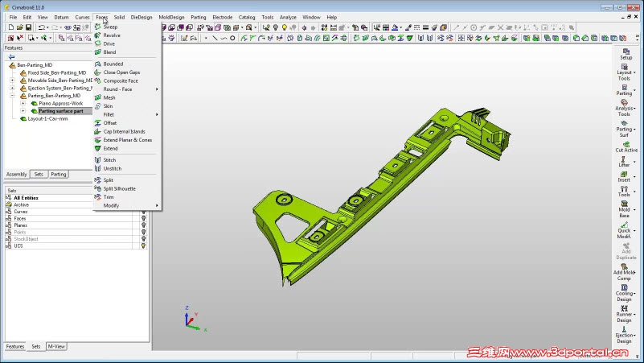Screen dimensions: 644x363
Task: Select the Bounded face command
Action: pos(113,64)
